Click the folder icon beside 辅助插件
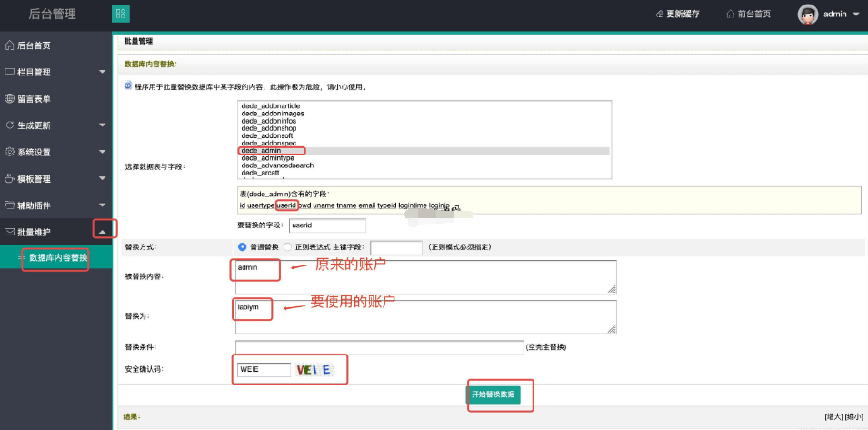The height and width of the screenshot is (430, 868). [9, 205]
